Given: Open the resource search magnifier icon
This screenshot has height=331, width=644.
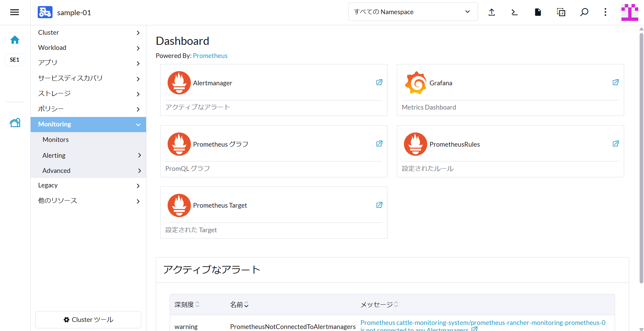Looking at the screenshot, I should 584,12.
